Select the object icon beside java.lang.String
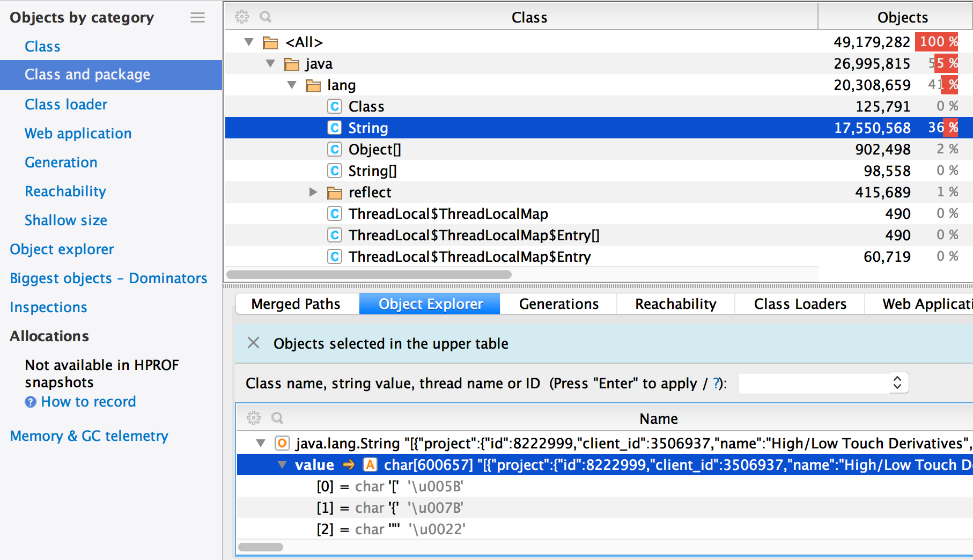 click(x=283, y=443)
